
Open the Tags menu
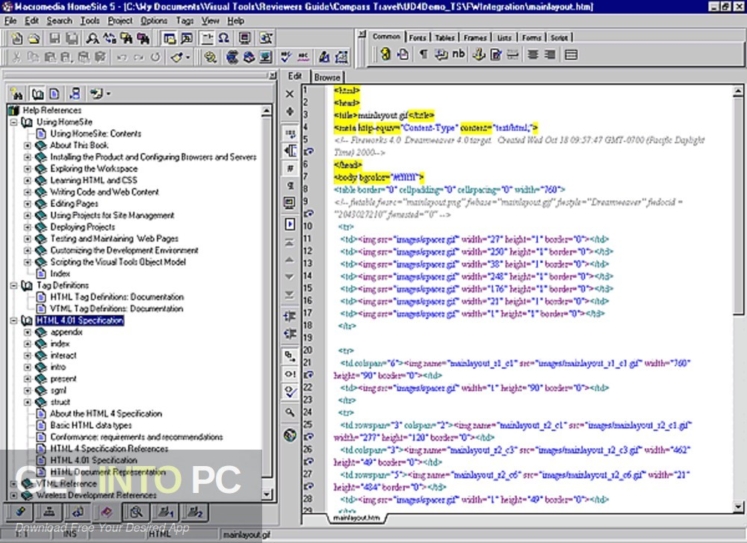(184, 21)
